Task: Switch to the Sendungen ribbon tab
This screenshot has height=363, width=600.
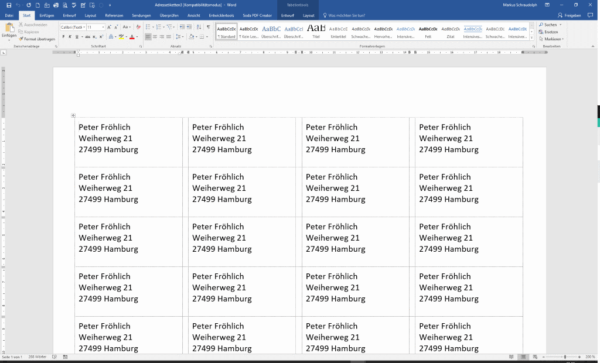Action: click(141, 15)
